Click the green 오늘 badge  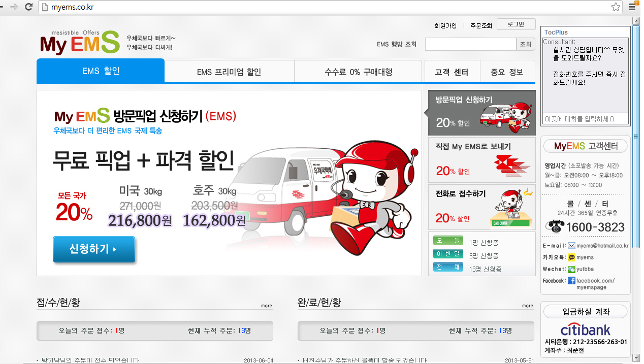coord(448,241)
